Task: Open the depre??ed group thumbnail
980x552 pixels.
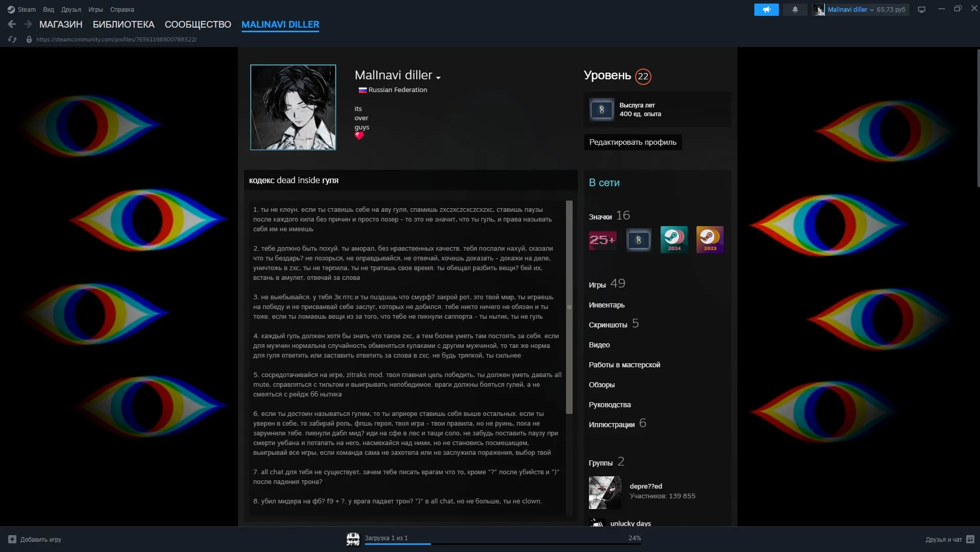Action: click(x=605, y=493)
